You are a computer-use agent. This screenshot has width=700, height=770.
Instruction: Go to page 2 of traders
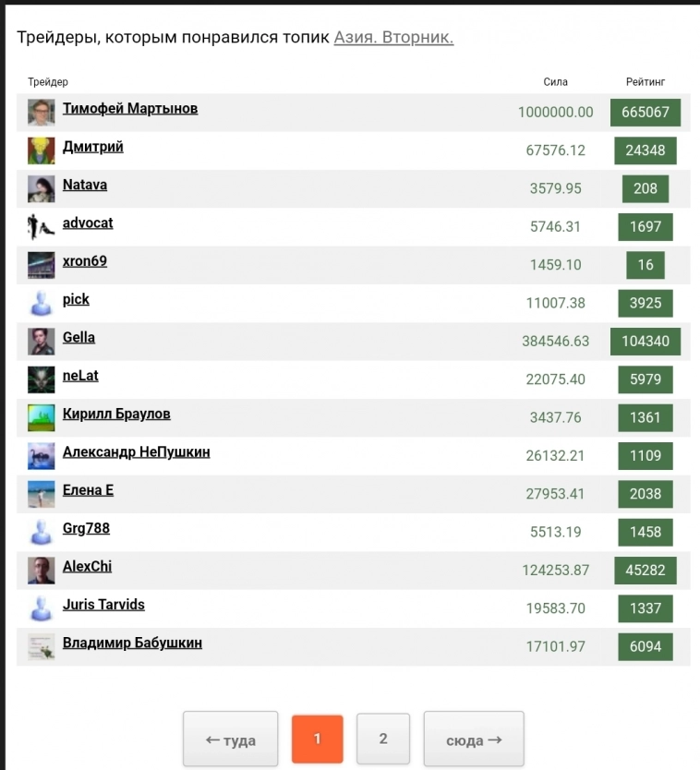(x=383, y=739)
